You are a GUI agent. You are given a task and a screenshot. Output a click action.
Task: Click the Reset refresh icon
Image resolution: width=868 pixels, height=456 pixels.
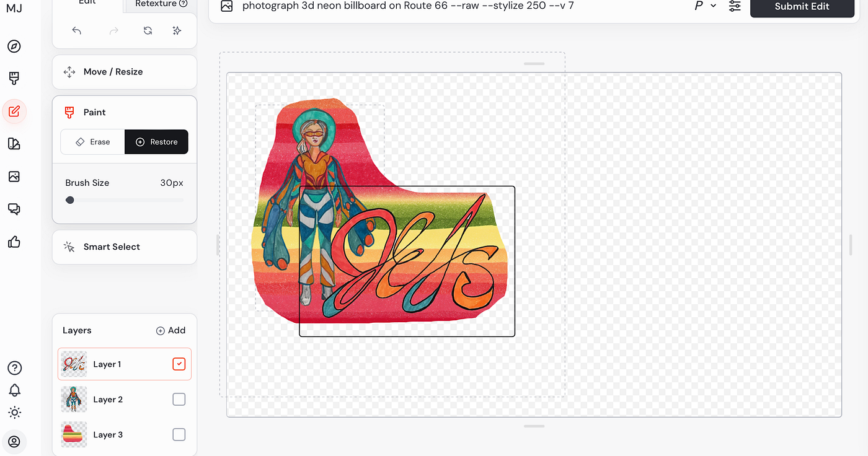click(148, 30)
